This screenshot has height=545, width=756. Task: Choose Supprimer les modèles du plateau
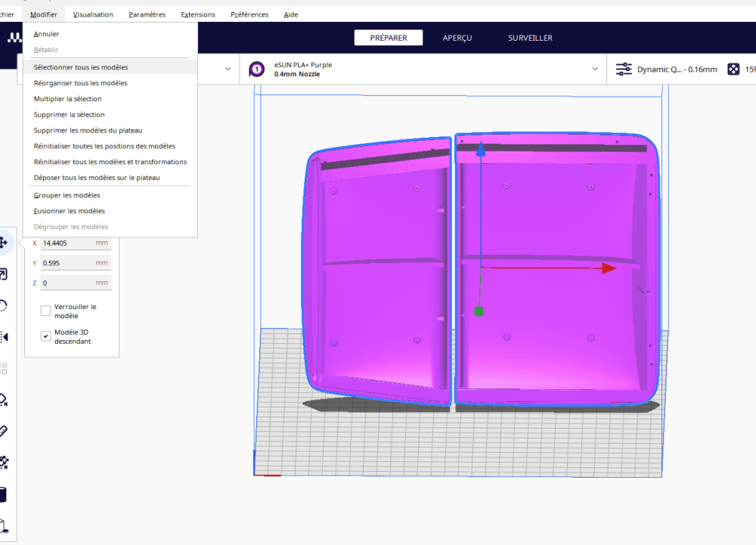(x=110, y=130)
